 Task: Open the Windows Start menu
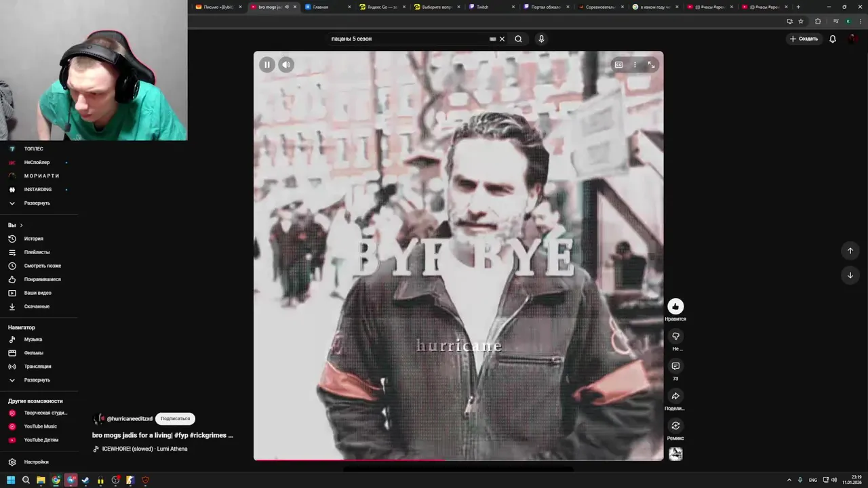click(11, 480)
